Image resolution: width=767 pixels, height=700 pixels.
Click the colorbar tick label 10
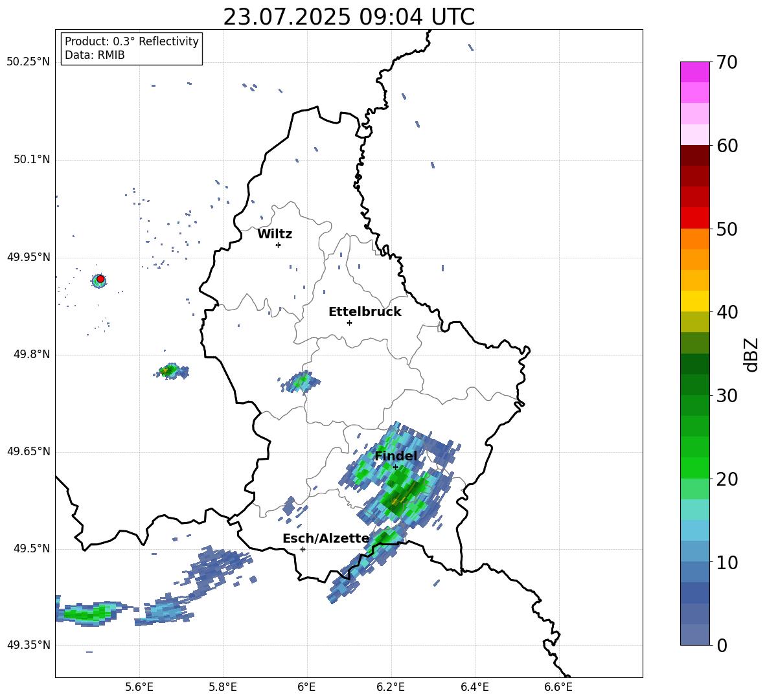click(x=727, y=562)
